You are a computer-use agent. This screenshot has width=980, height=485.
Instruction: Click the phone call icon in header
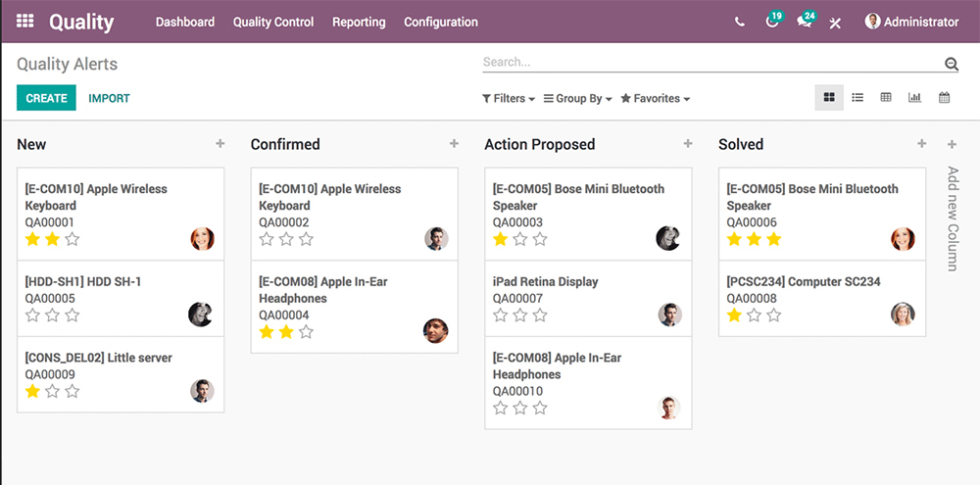(x=739, y=23)
